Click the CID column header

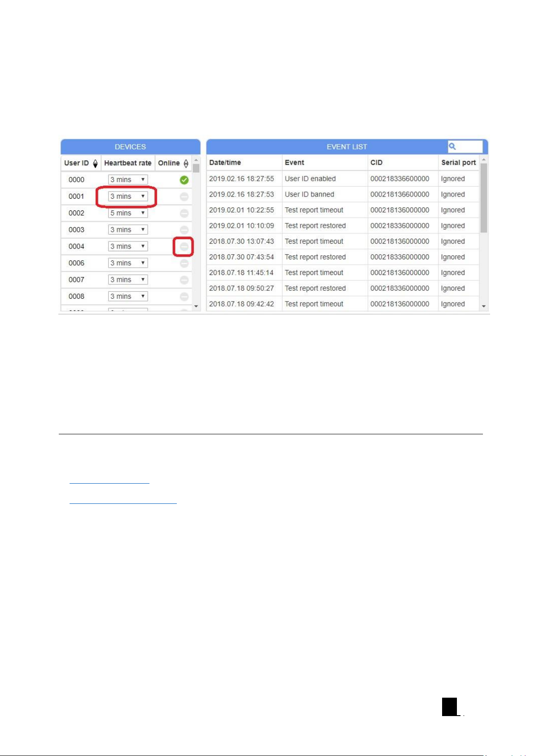click(x=376, y=163)
